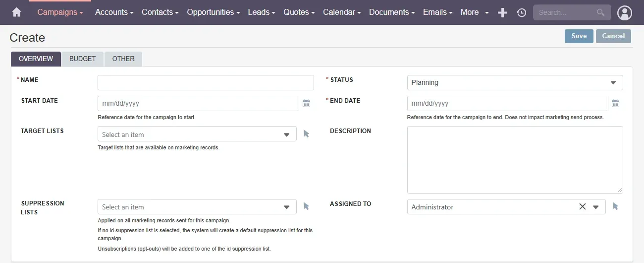The image size is (644, 263).
Task: Open the Emails menu
Action: [x=438, y=12]
